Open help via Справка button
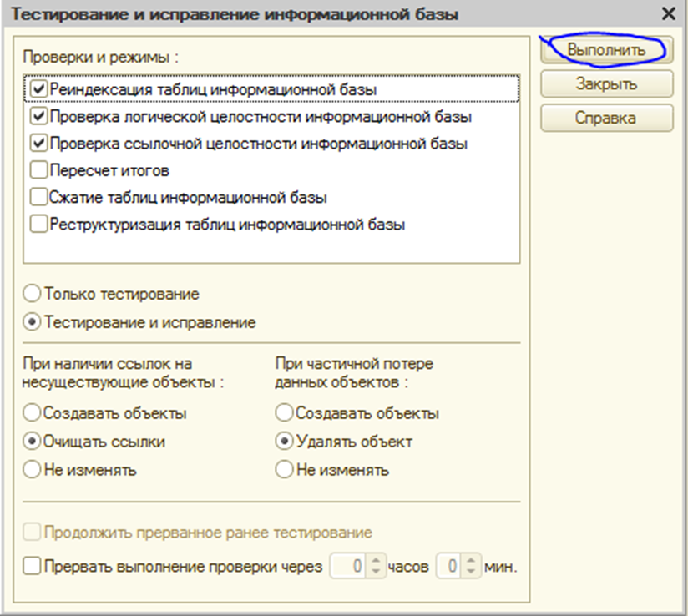Screen dimensions: 688x616 (606, 118)
